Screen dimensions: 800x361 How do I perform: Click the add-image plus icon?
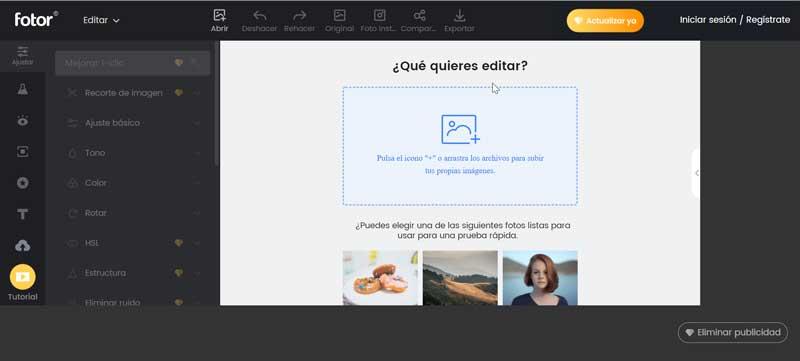tap(460, 130)
